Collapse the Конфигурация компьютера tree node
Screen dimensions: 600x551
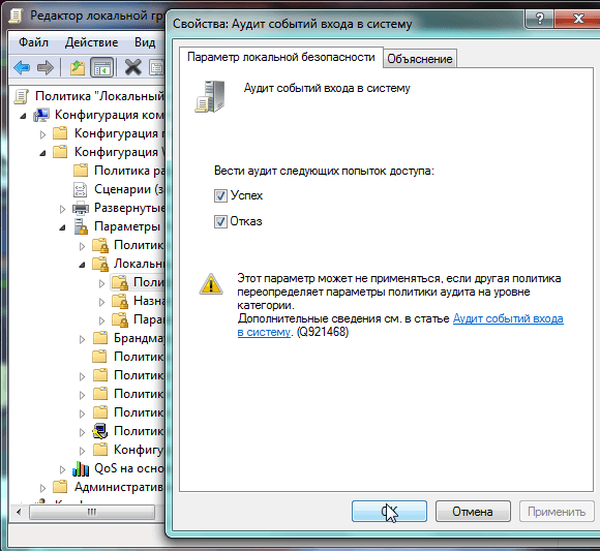[x=23, y=114]
